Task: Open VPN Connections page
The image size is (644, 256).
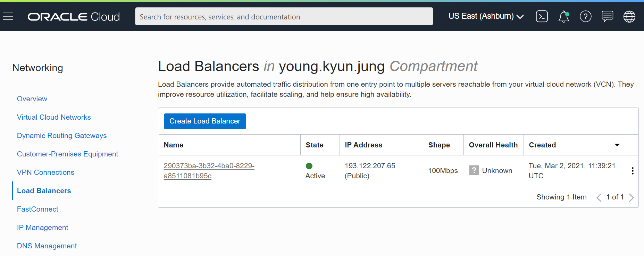Action: [45, 172]
